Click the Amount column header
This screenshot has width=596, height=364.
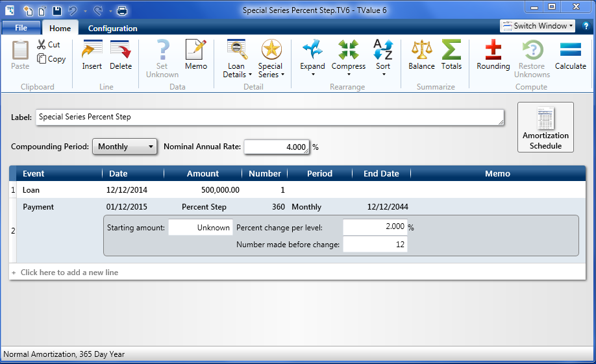203,174
